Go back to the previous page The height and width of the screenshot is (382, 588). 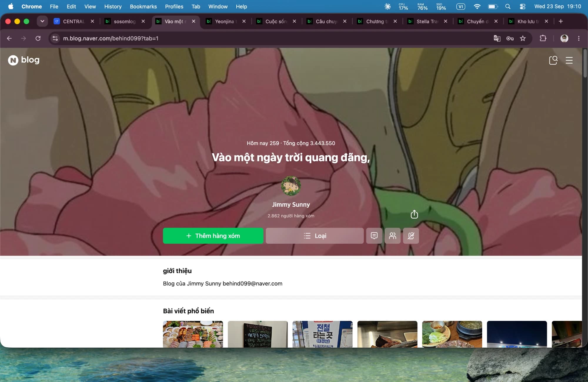pos(9,38)
